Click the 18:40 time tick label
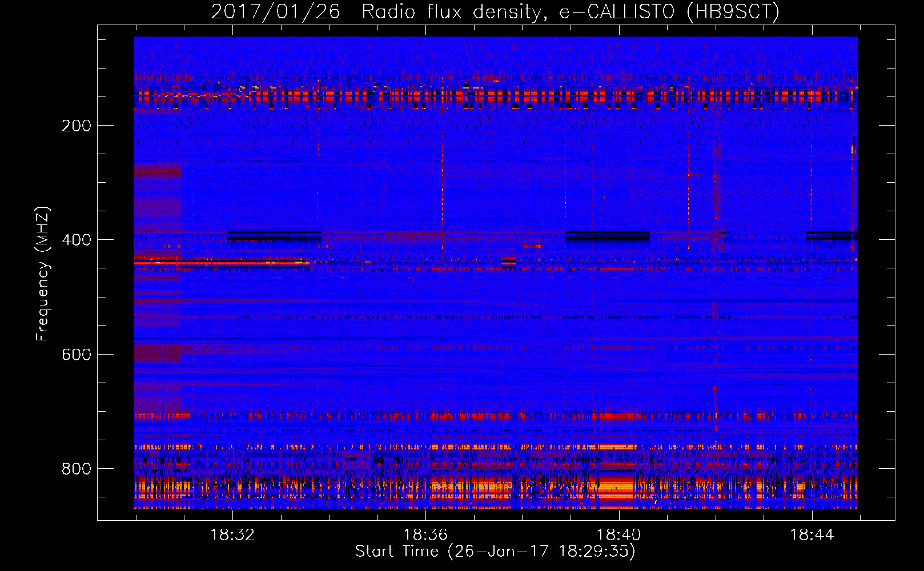Screen dimensions: 924x571 coord(618,535)
